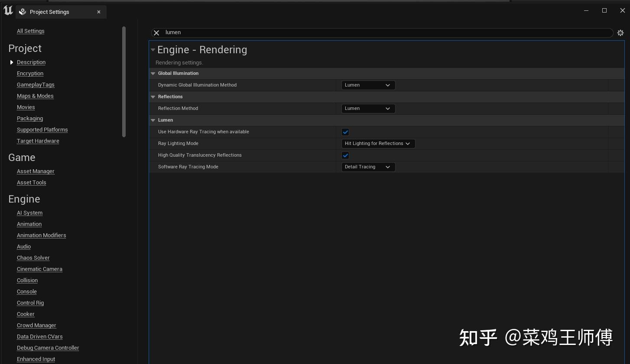Open the Packaging settings page
Image resolution: width=630 pixels, height=364 pixels.
coord(29,118)
